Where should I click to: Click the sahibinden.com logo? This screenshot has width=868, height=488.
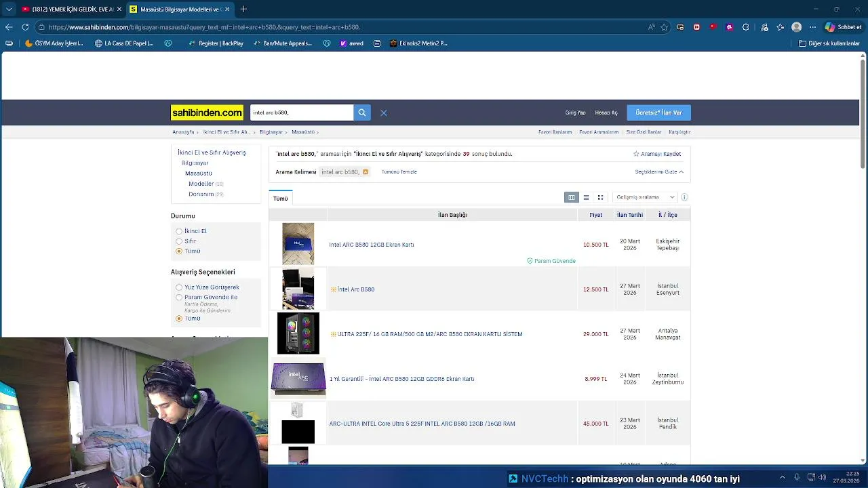(x=207, y=113)
